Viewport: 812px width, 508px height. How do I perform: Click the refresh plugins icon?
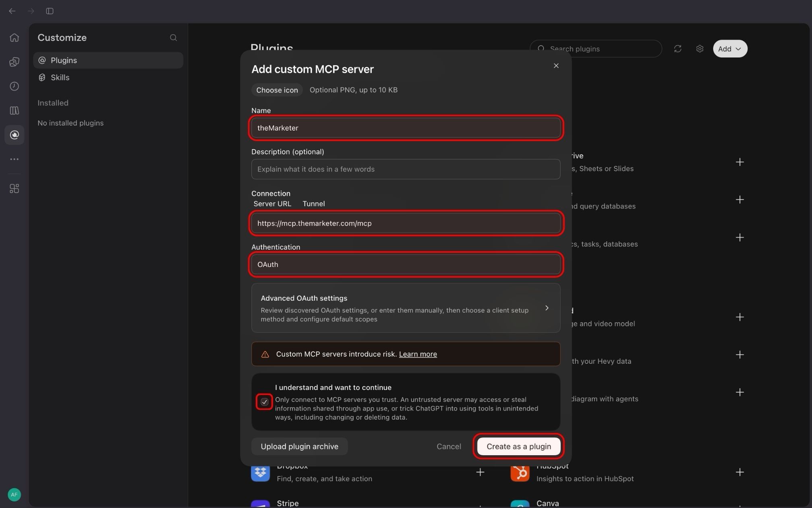click(677, 49)
